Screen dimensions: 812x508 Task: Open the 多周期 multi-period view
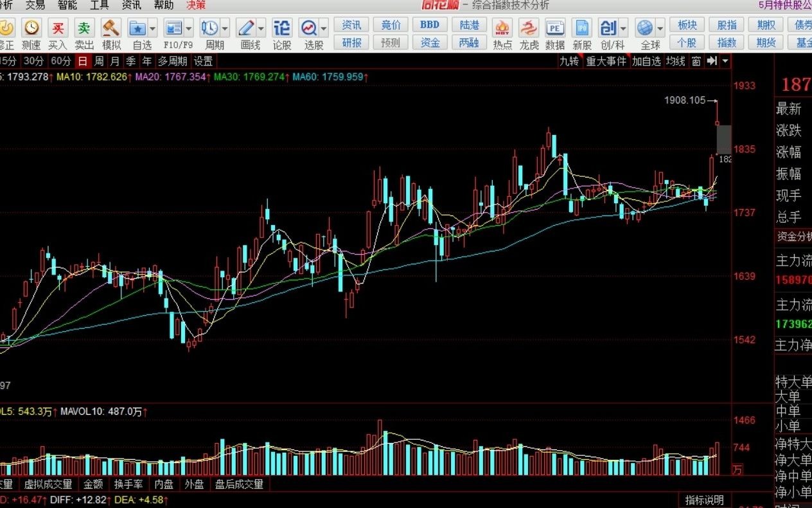click(173, 61)
